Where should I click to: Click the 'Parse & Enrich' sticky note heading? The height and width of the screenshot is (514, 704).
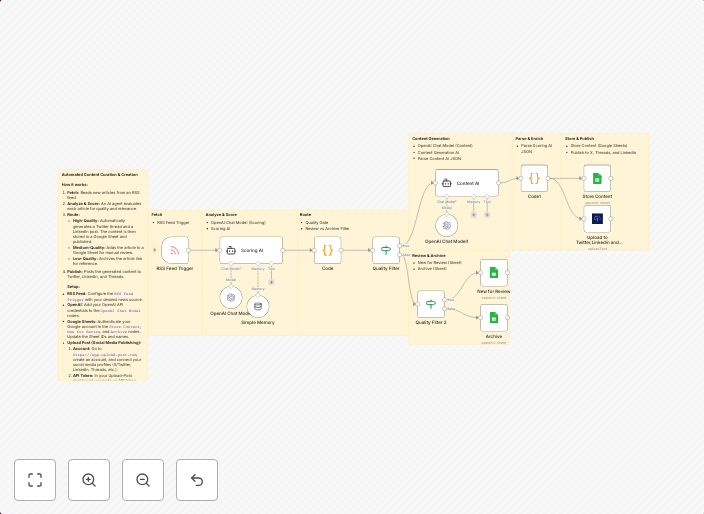tap(529, 139)
